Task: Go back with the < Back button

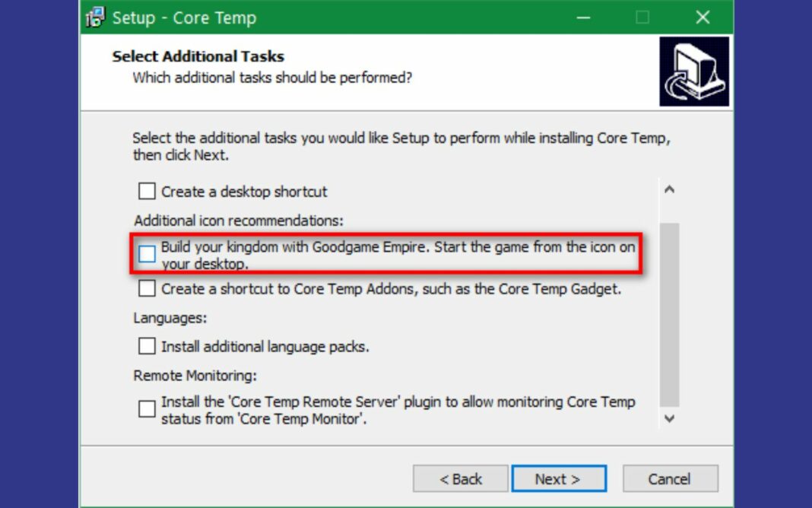Action: pos(461,479)
